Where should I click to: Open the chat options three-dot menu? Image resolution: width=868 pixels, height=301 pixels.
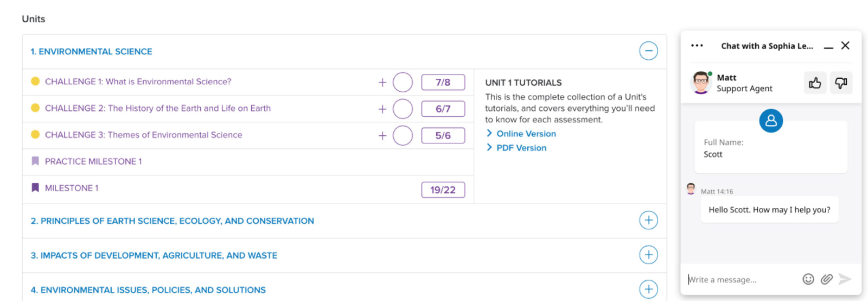[x=697, y=46]
